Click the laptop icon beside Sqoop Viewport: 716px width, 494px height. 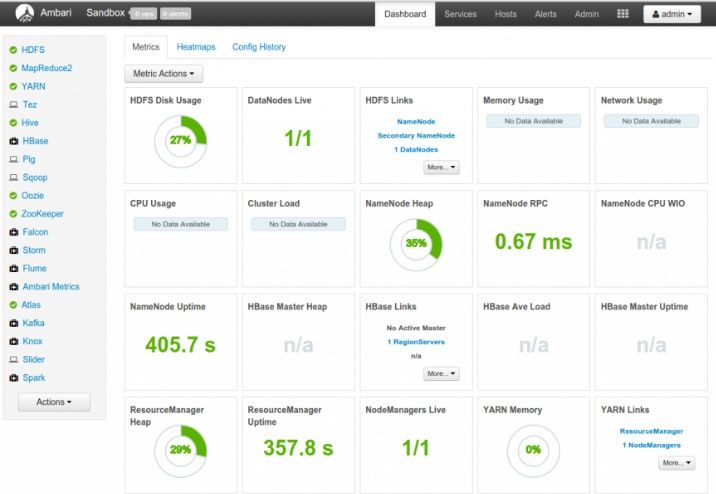pyautogui.click(x=14, y=178)
